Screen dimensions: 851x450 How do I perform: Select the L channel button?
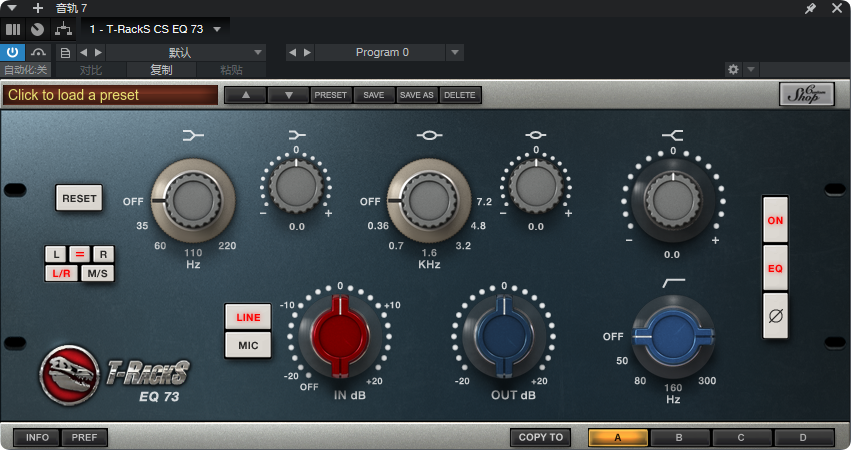coord(56,254)
